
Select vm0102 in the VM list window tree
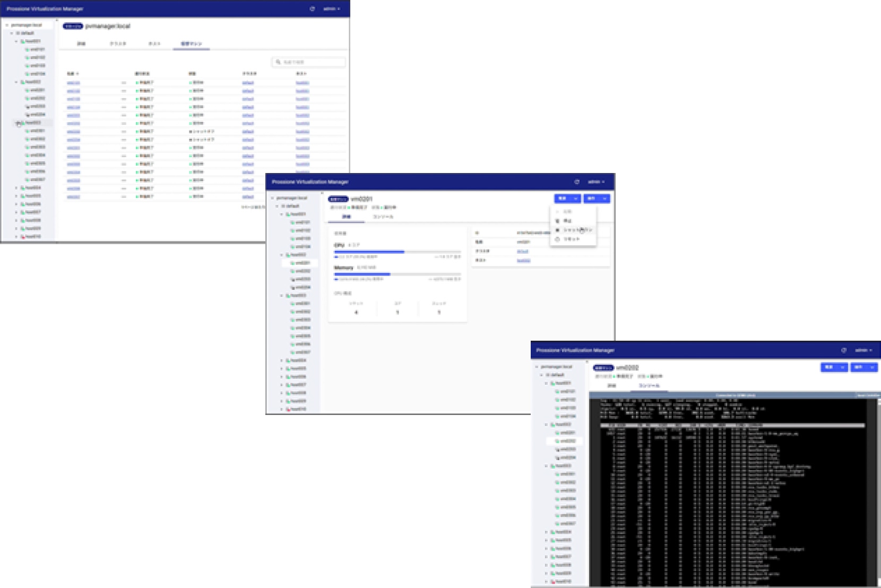click(x=38, y=57)
